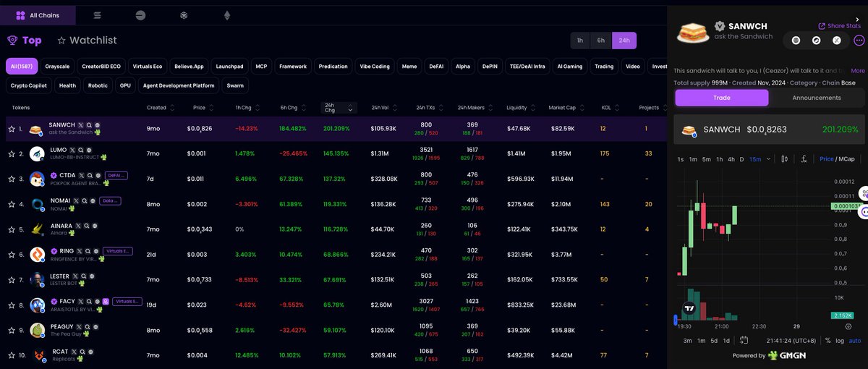The height and width of the screenshot is (369, 868).
Task: Click search icon next to LUMO token
Action: point(82,150)
